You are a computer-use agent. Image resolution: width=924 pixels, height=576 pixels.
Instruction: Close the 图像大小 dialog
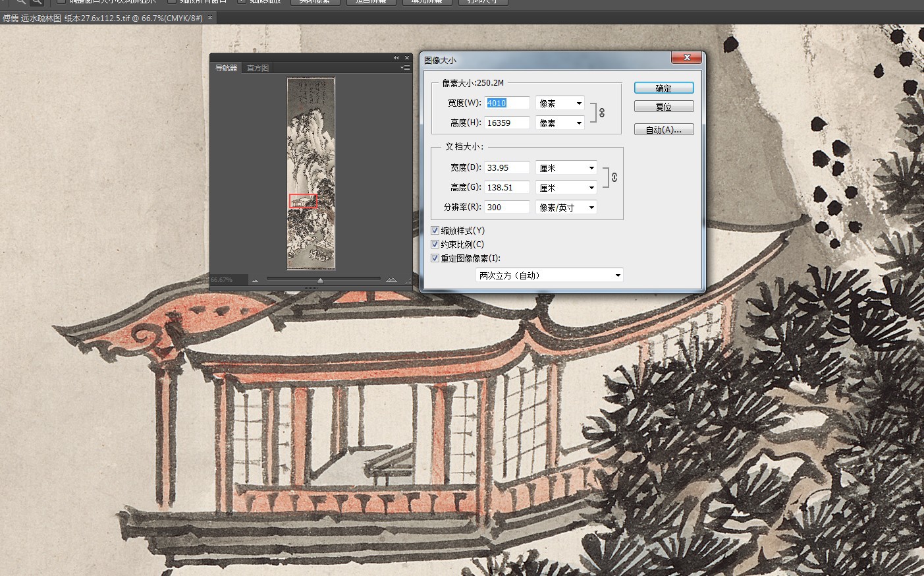[x=687, y=58]
